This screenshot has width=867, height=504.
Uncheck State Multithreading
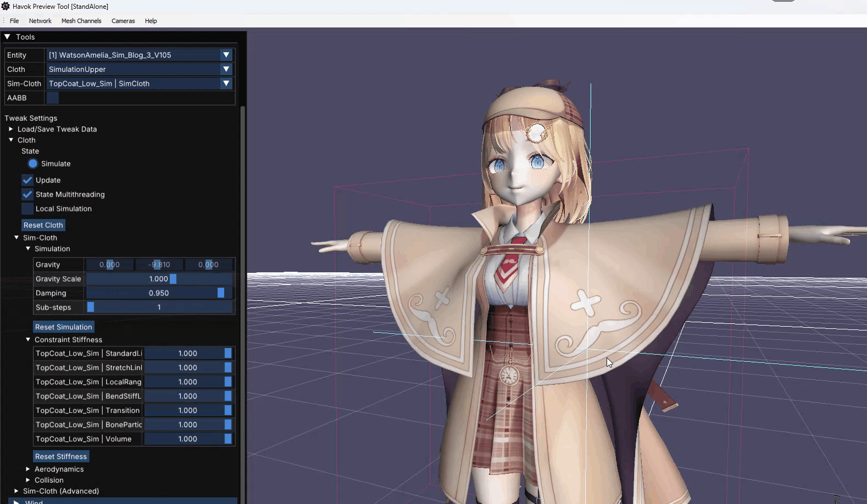[27, 194]
